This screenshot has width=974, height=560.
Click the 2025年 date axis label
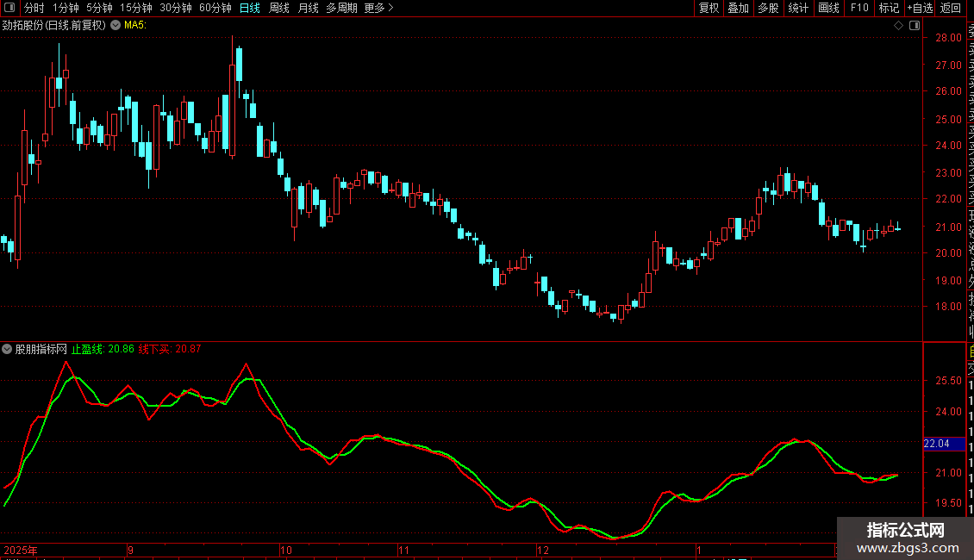pyautogui.click(x=21, y=550)
